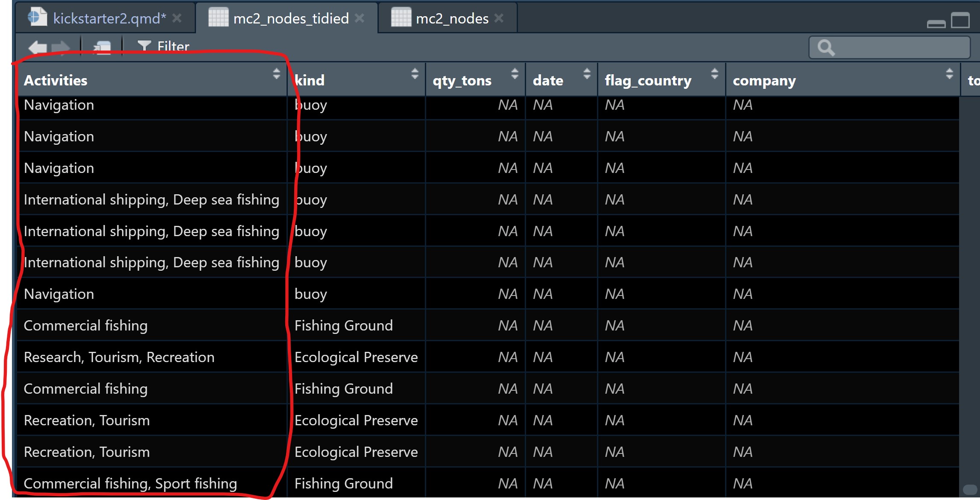
Task: Click the vertical scrollbar thumb at bottom right
Action: click(x=970, y=489)
